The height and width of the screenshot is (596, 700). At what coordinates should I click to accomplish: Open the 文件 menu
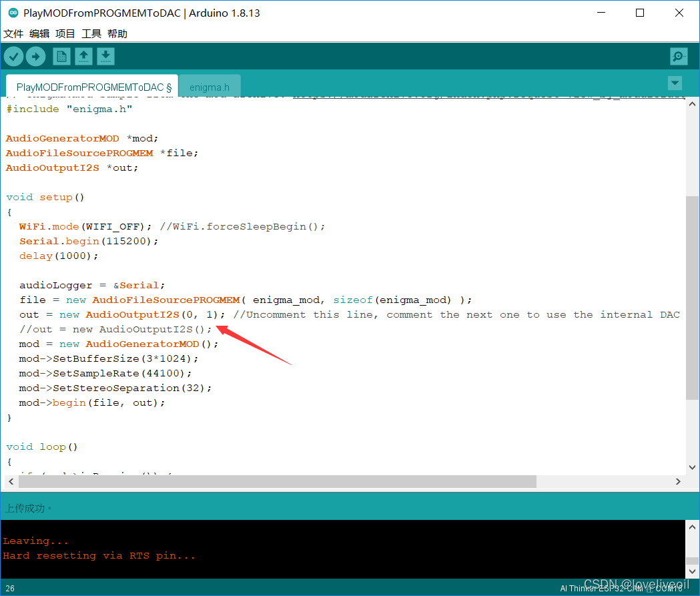point(13,34)
